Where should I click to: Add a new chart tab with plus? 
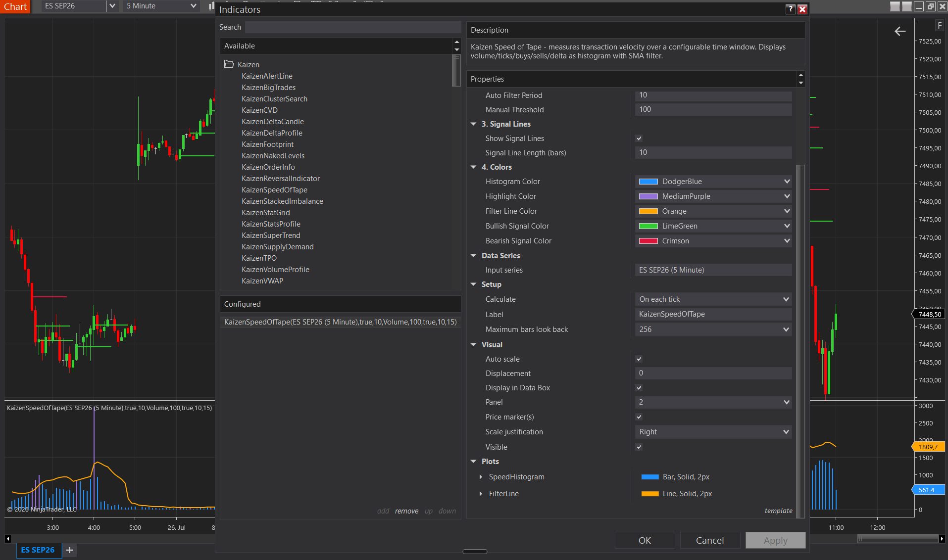point(69,550)
